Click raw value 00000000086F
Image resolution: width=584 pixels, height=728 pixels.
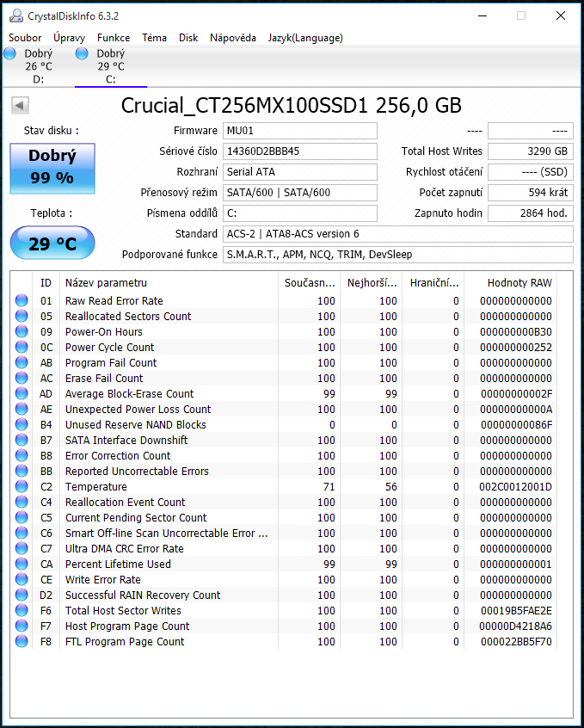(x=516, y=424)
